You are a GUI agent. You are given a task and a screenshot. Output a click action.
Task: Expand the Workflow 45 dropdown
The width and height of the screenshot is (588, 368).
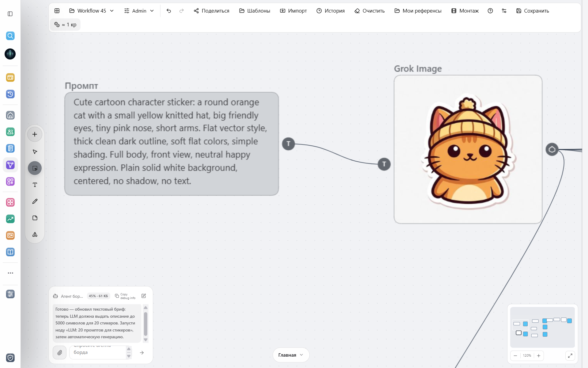[92, 11]
